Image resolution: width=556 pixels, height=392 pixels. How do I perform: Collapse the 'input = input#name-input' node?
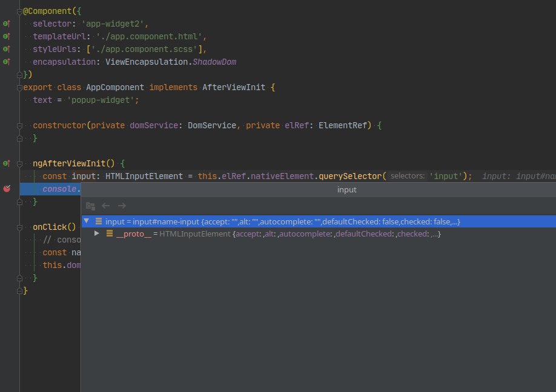point(86,221)
